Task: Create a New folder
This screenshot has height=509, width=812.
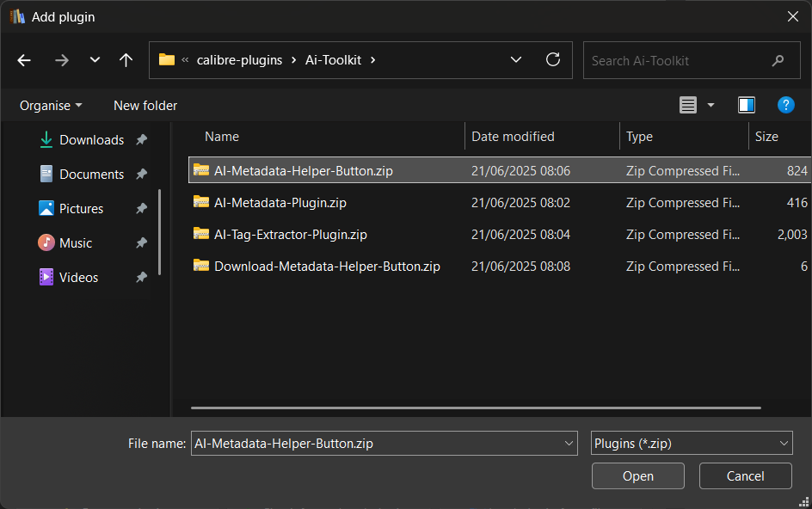Action: [145, 106]
